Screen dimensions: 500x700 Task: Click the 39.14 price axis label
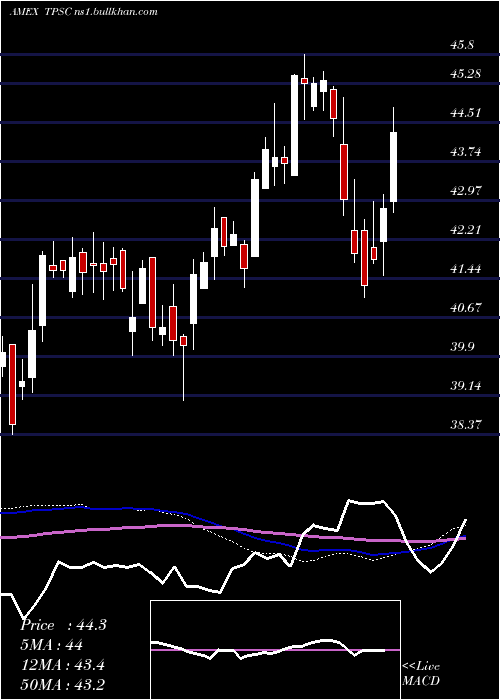pyautogui.click(x=466, y=386)
